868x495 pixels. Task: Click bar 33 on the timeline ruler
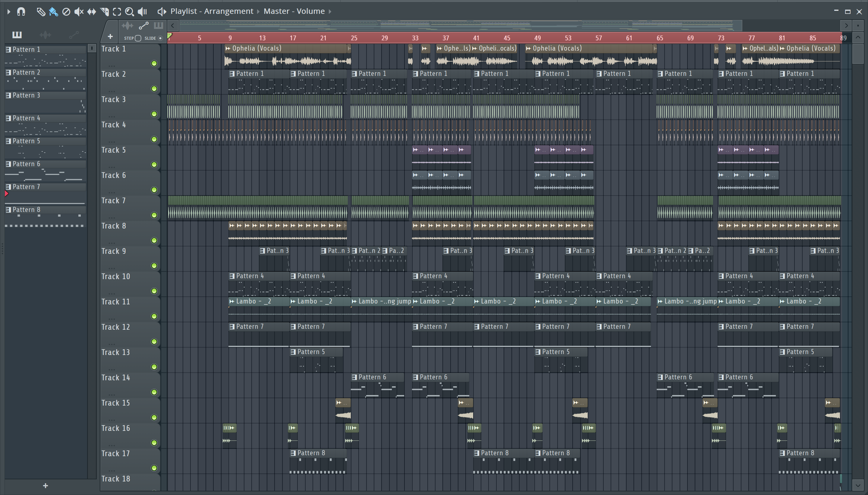[x=415, y=38]
